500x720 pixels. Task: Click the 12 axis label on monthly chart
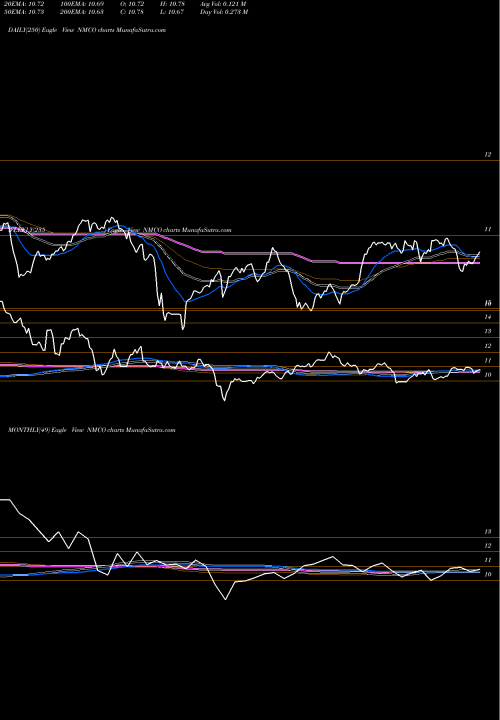click(489, 546)
